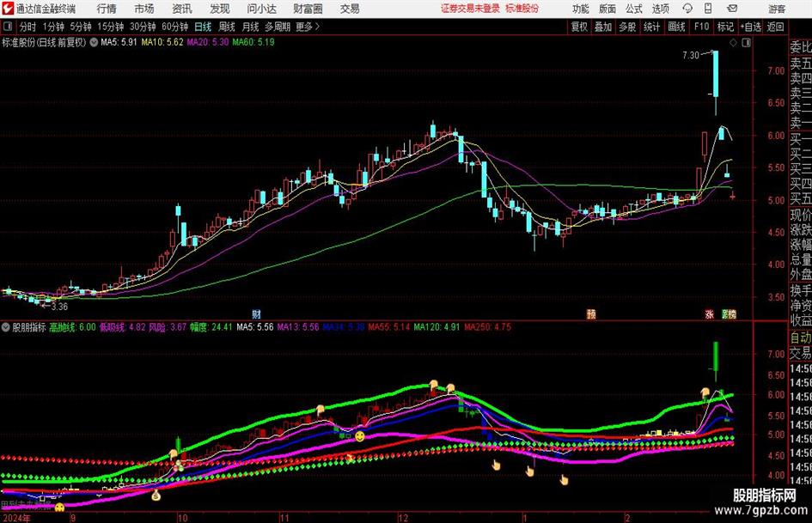Click the 3.36 low price label
The width and height of the screenshot is (812, 523).
tap(59, 307)
